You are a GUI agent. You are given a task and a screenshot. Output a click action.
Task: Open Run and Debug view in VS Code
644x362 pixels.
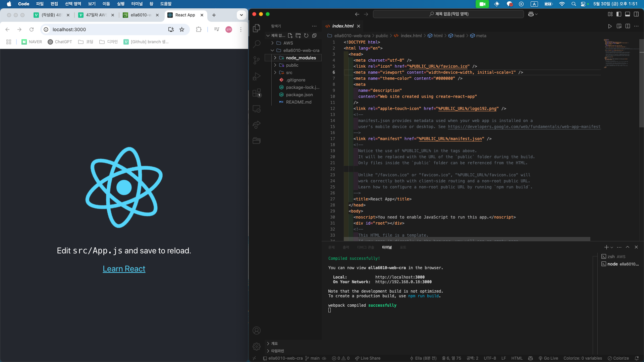tap(257, 76)
